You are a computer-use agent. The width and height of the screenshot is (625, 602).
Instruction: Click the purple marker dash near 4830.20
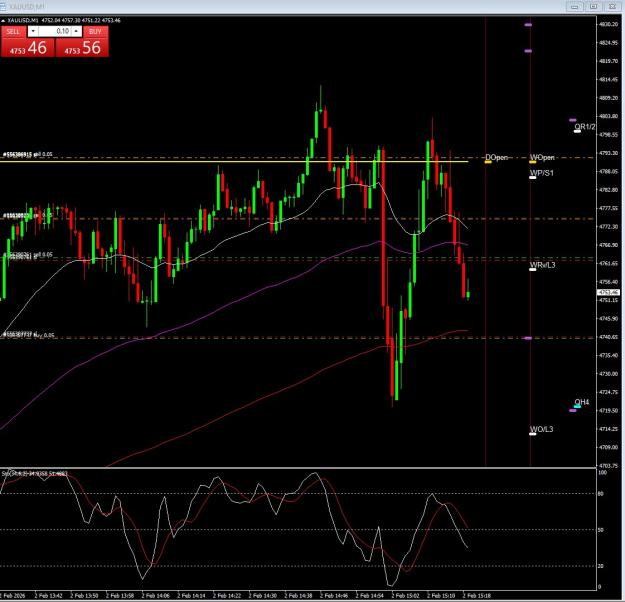[528, 25]
